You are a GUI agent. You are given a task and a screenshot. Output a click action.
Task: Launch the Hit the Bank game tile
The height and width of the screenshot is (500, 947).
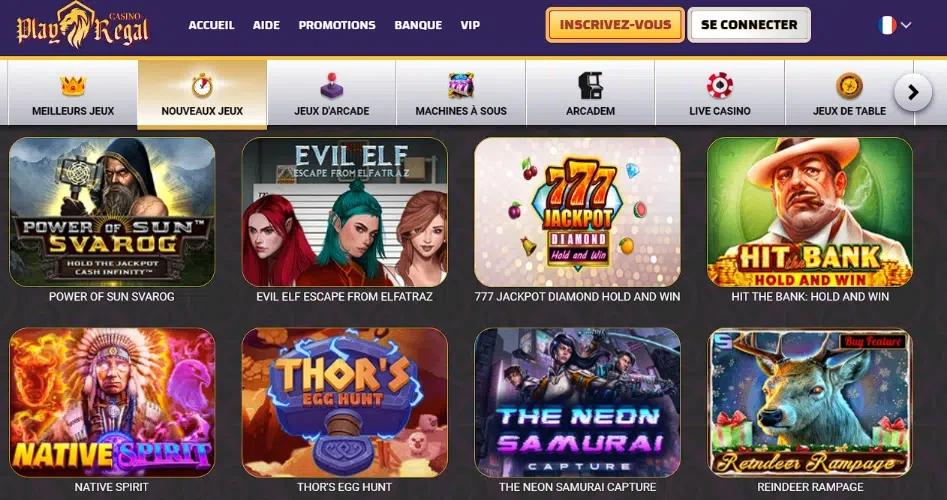click(x=809, y=212)
